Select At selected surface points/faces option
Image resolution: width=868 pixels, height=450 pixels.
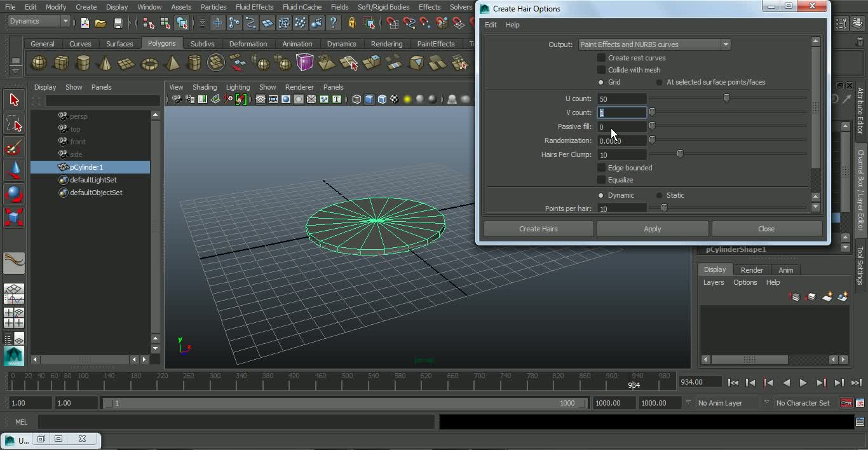(660, 82)
